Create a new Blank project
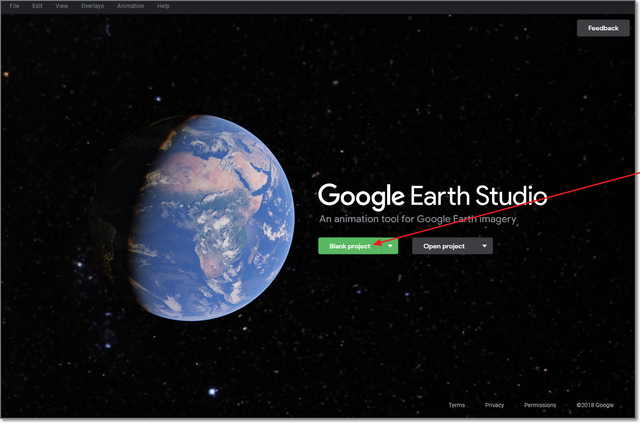 click(x=349, y=246)
